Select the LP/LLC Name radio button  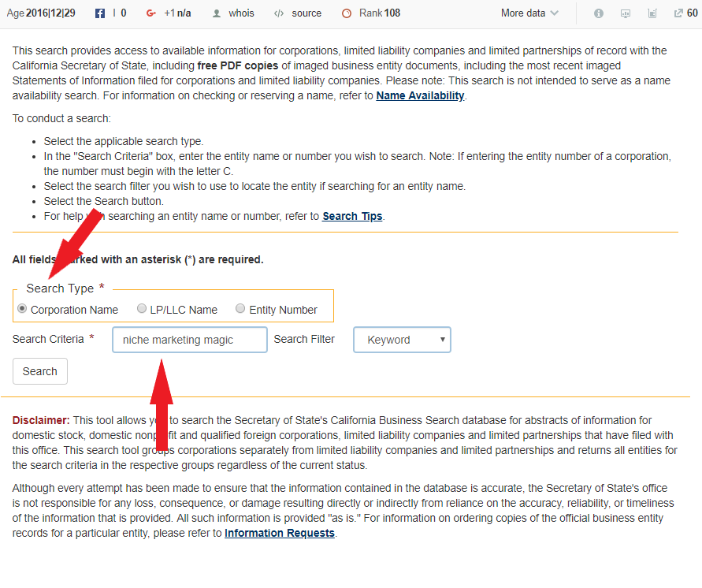(142, 308)
